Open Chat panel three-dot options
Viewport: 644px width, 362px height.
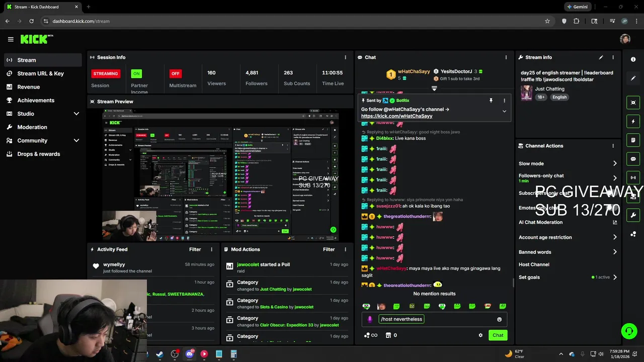coord(506,57)
